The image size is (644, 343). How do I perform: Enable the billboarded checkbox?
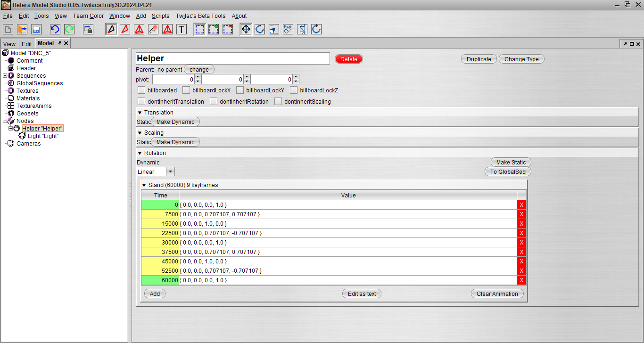click(x=141, y=90)
